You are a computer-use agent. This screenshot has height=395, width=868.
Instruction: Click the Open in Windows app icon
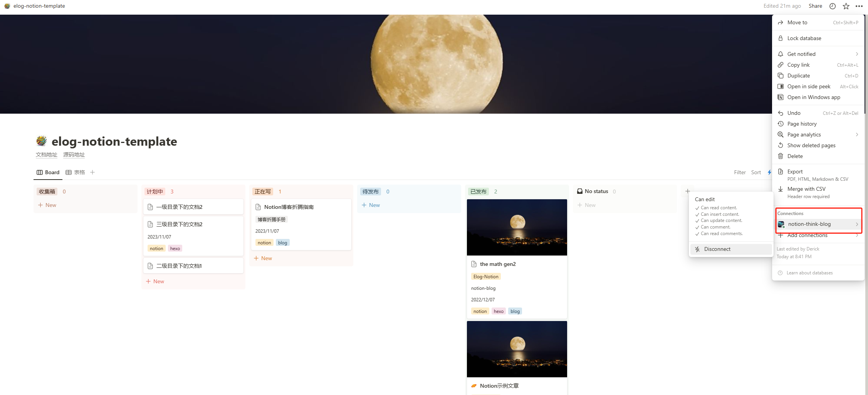[x=781, y=97]
